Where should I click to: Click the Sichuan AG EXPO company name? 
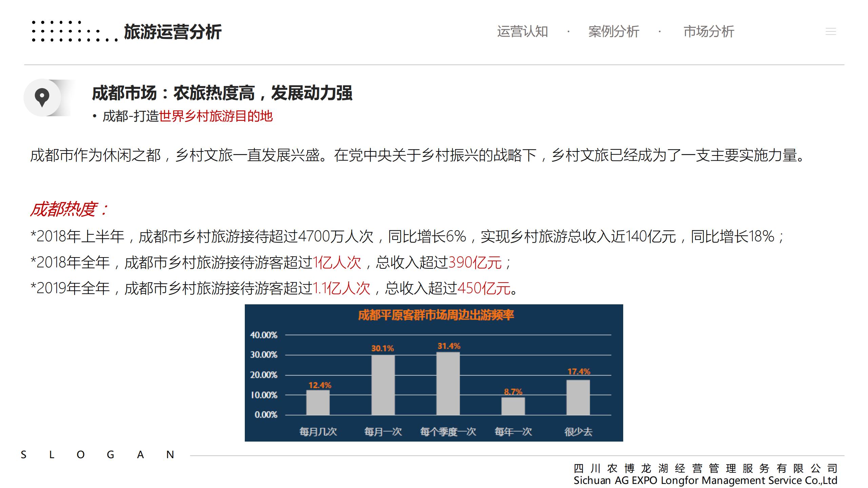705,481
